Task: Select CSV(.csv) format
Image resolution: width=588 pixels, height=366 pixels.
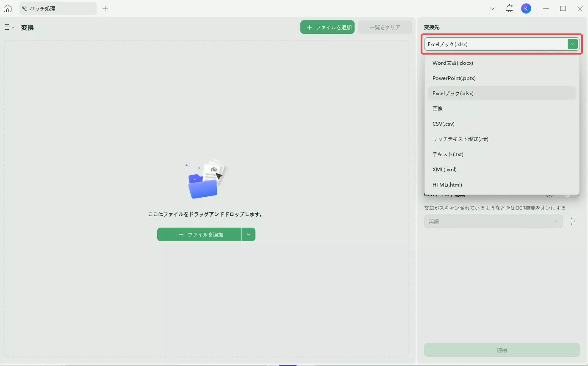Action: pos(502,124)
